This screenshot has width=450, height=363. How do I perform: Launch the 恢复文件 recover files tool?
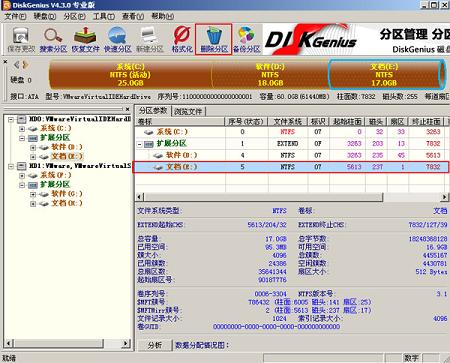(x=85, y=40)
